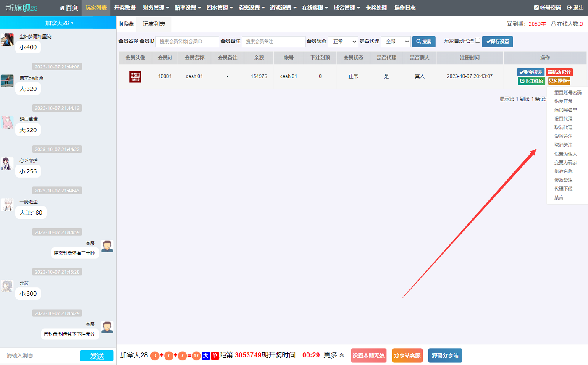The image size is (588, 365).
Task: Open the 财务管理 menu
Action: [x=156, y=8]
